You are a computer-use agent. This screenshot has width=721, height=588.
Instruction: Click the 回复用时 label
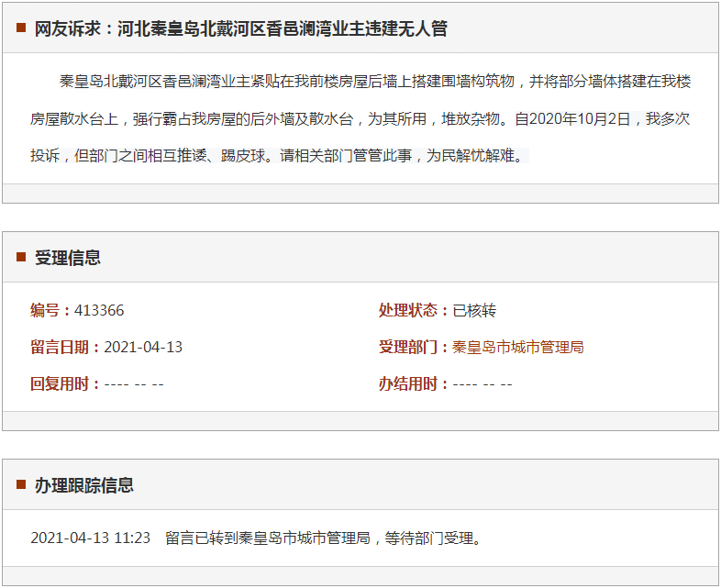coord(64,383)
